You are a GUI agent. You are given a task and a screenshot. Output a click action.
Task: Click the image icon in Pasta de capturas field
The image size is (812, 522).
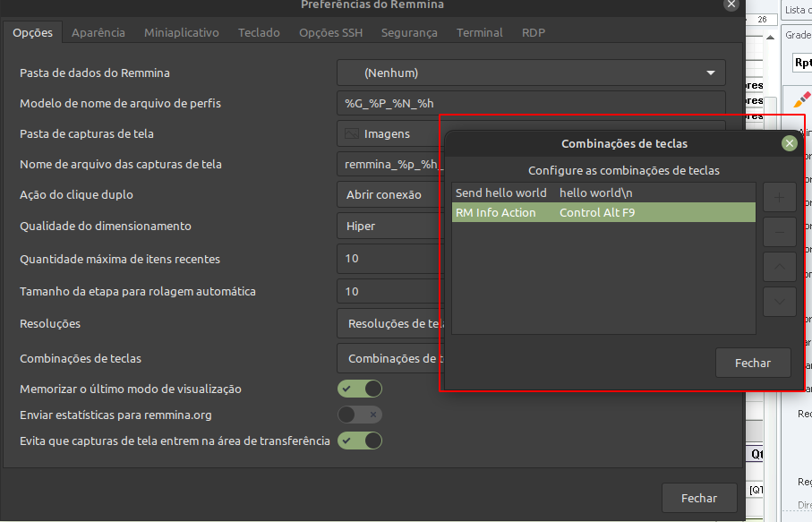tap(352, 133)
